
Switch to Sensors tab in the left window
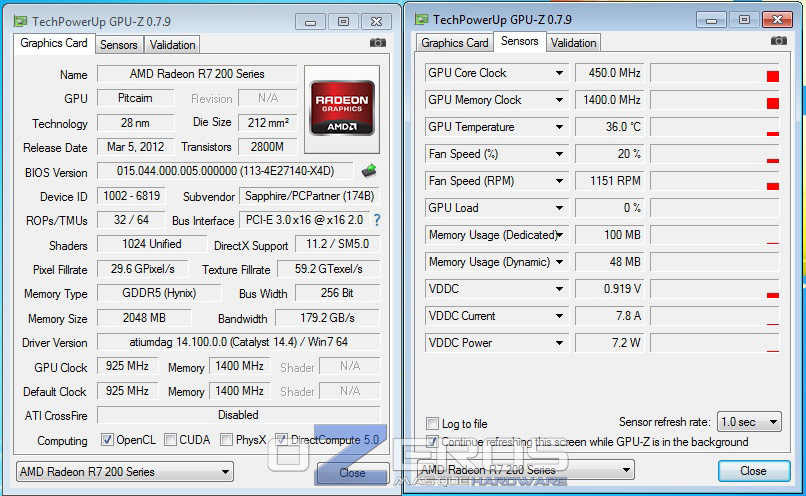tap(119, 45)
